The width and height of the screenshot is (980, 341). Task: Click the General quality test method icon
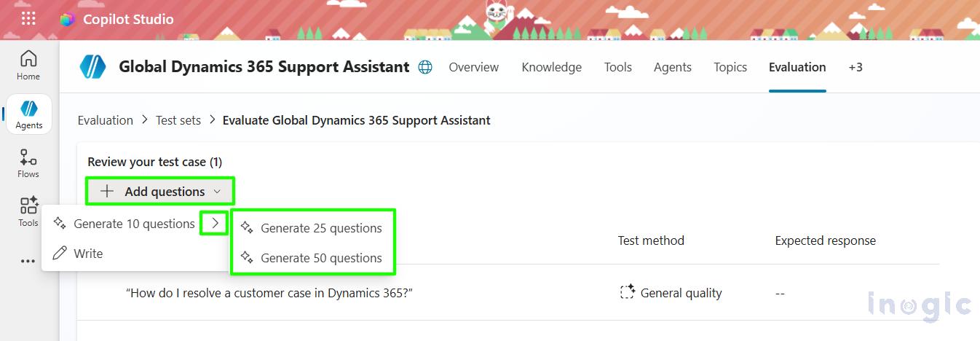(x=627, y=293)
